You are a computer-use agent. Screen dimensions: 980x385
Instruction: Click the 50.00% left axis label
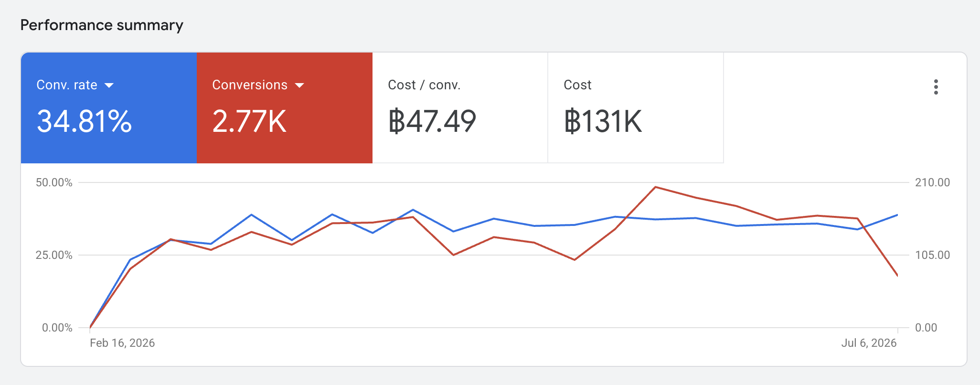[x=54, y=182]
